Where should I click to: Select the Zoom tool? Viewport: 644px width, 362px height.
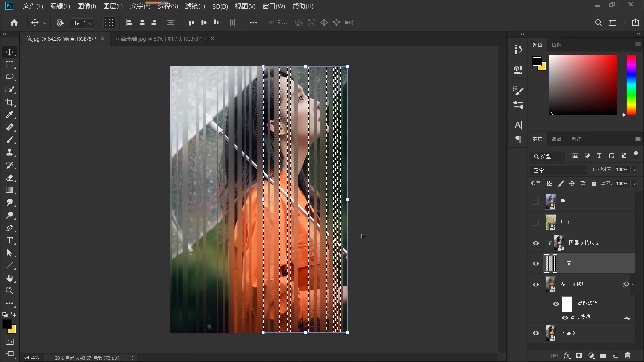tap(9, 291)
